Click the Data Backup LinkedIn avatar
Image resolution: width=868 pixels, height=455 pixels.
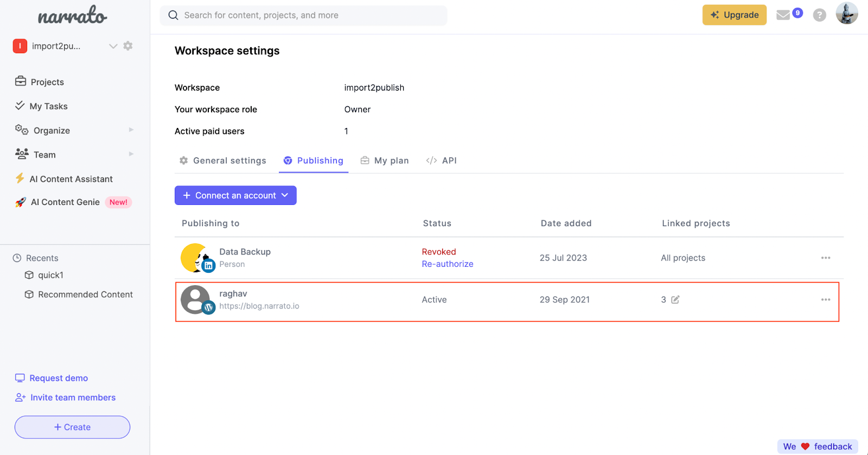[197, 258]
